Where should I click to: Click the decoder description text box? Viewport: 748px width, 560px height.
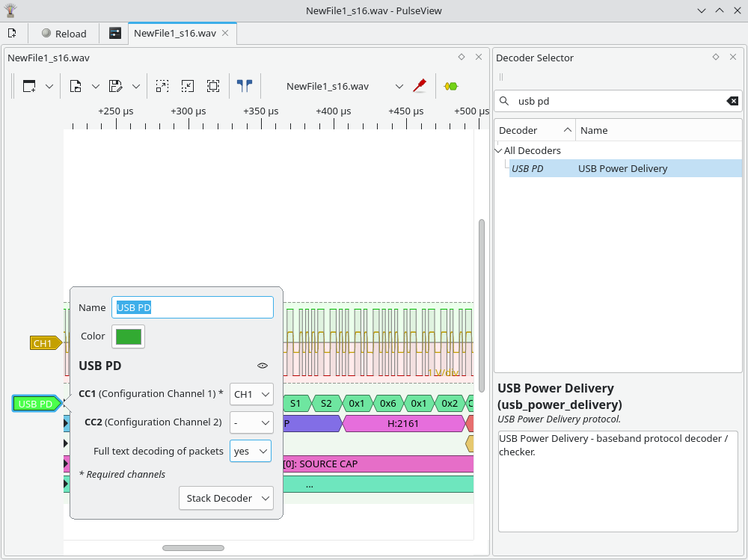coord(618,481)
